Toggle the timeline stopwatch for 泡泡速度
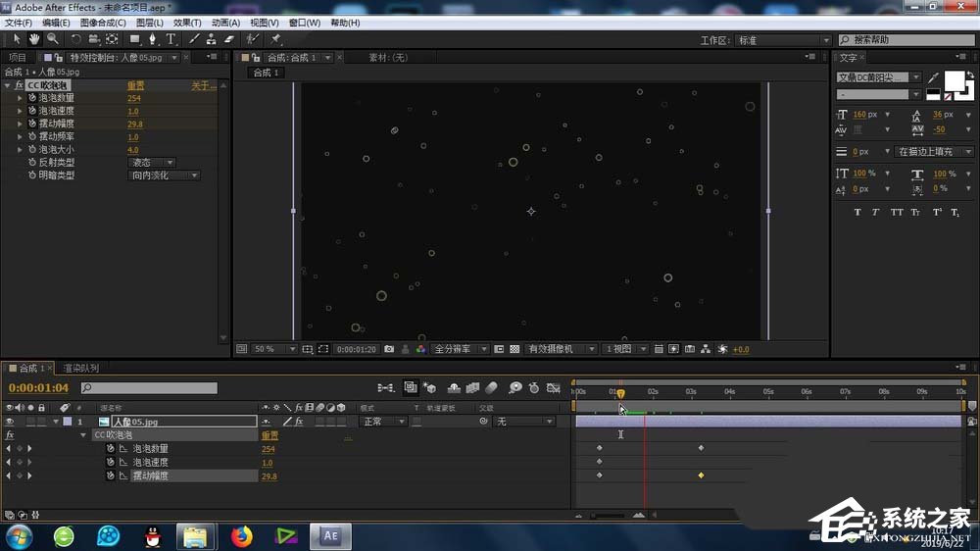 pos(111,463)
